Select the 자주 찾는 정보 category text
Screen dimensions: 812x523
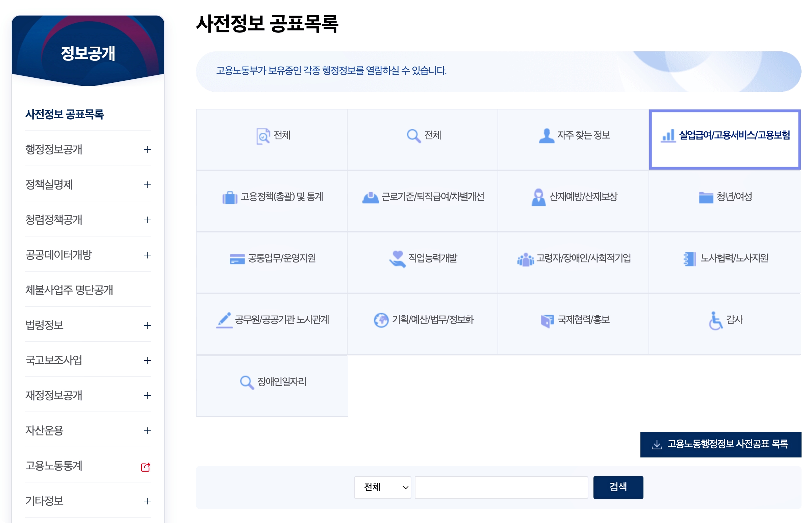click(584, 135)
